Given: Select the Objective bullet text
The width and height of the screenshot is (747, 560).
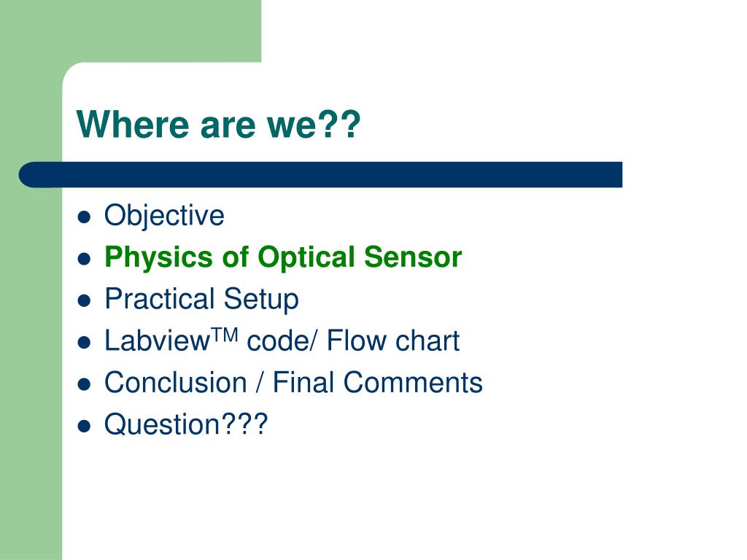Looking at the screenshot, I should coord(164,216).
